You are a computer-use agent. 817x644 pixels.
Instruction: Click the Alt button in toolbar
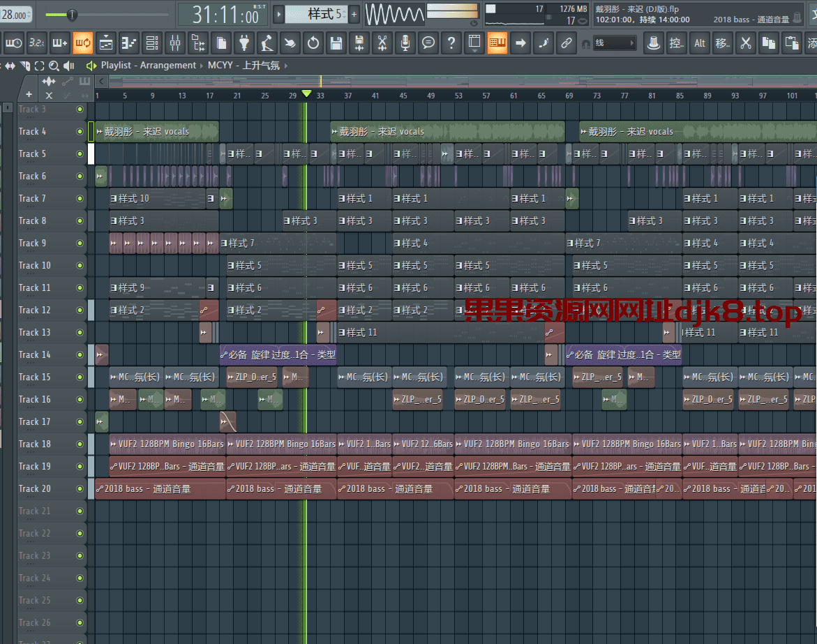tap(700, 43)
